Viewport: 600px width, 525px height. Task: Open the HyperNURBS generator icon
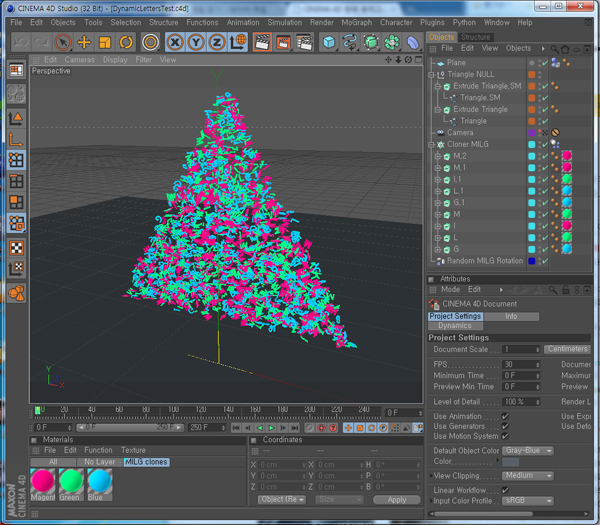click(370, 42)
